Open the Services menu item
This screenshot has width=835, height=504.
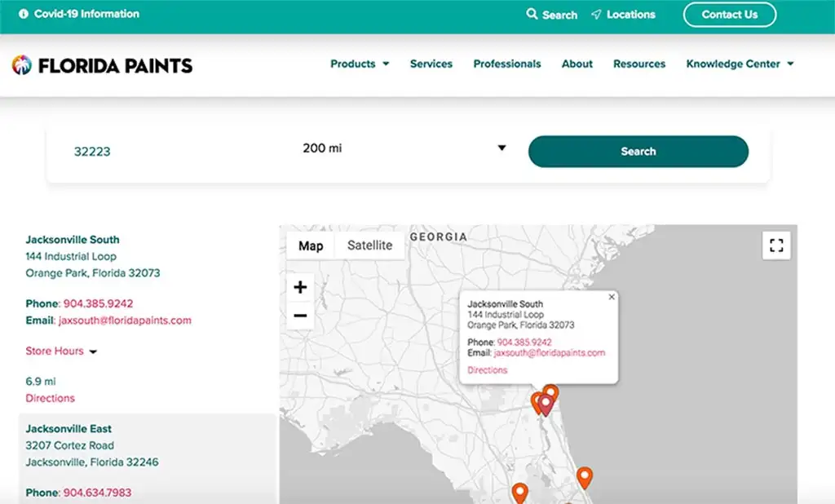[431, 64]
